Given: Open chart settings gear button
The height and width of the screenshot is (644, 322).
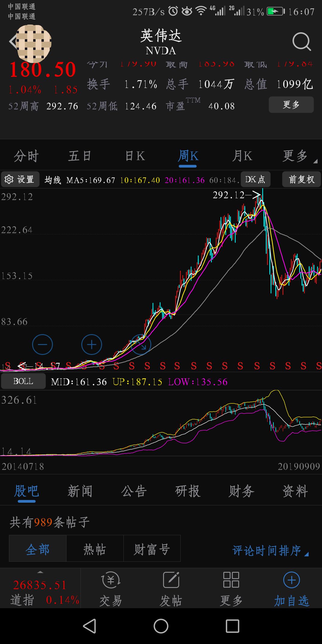Looking at the screenshot, I should tap(20, 179).
